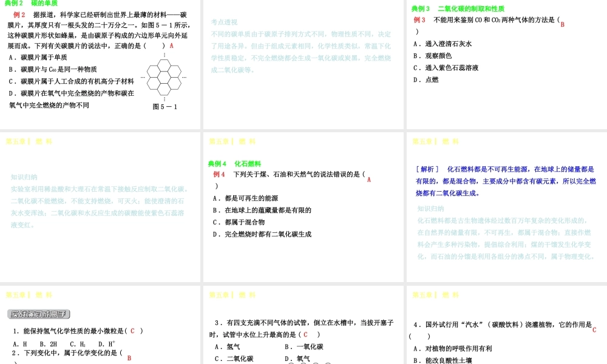Select option 'C. 碳膜片属于人工合成的有机高分子材料'

pyautogui.click(x=71, y=81)
